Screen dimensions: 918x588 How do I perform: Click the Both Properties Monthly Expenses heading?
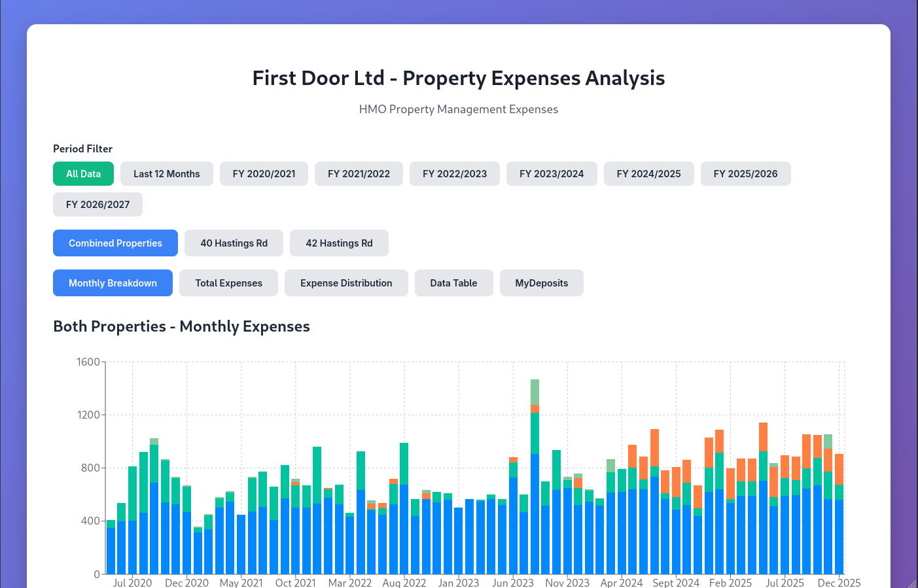(x=181, y=326)
